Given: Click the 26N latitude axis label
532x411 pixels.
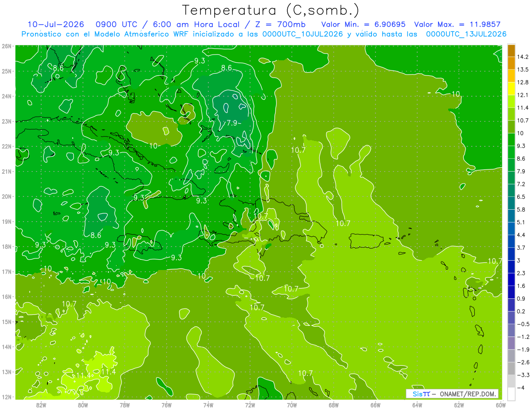Looking at the screenshot, I should (7, 46).
